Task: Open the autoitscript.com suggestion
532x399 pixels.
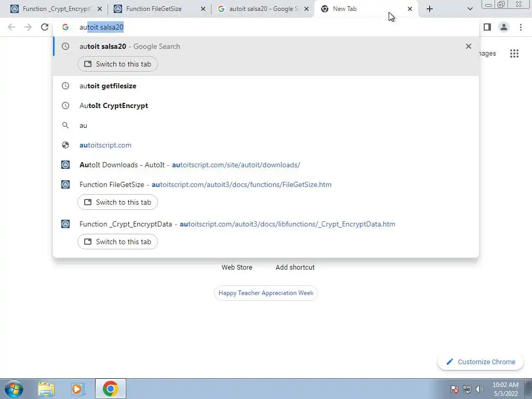Action: click(266, 145)
